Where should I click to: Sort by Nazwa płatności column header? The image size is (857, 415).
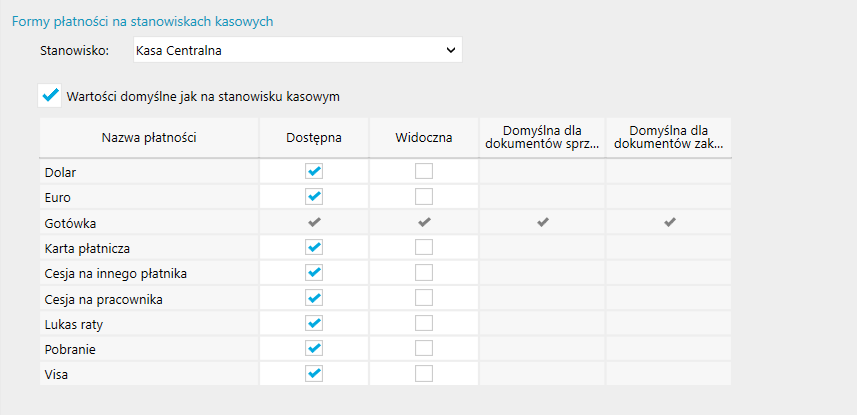click(x=149, y=137)
